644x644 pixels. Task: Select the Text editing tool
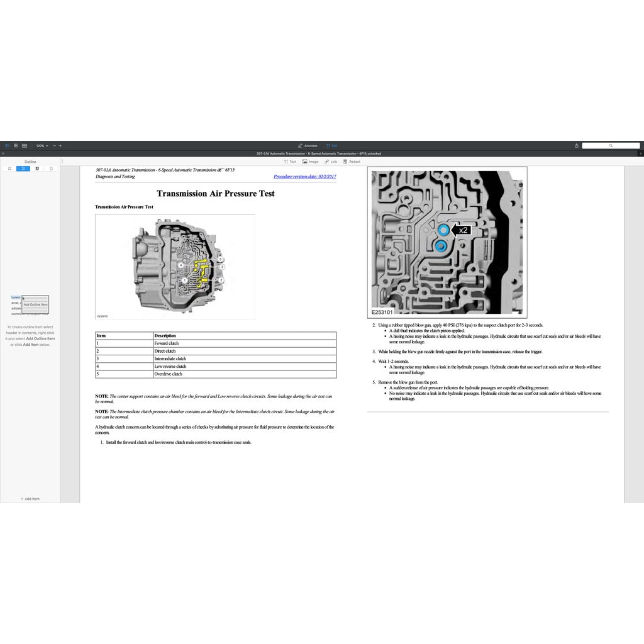point(290,162)
